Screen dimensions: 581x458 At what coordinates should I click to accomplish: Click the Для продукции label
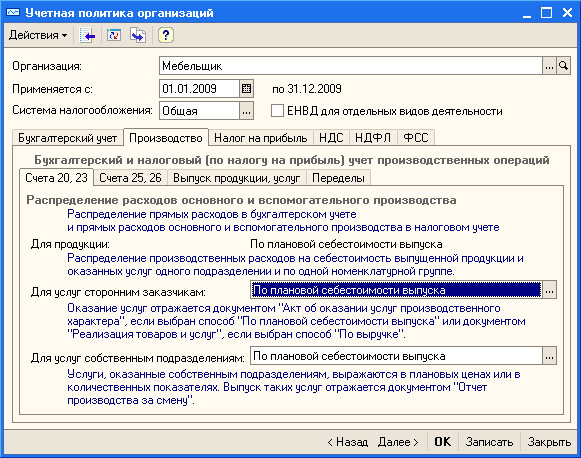point(70,244)
